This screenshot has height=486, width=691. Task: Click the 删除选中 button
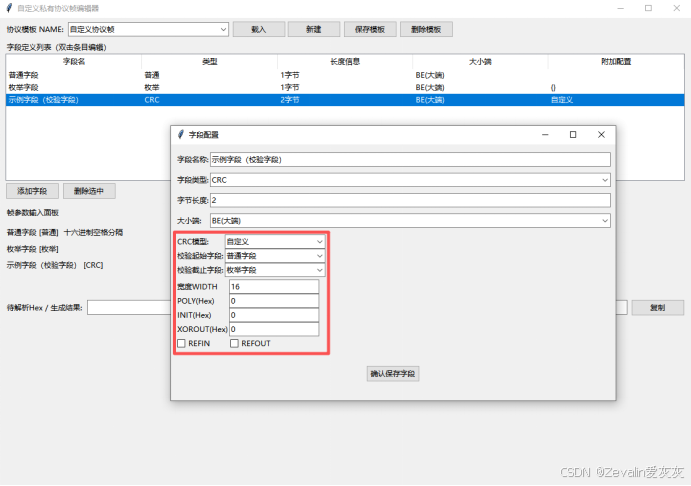89,191
